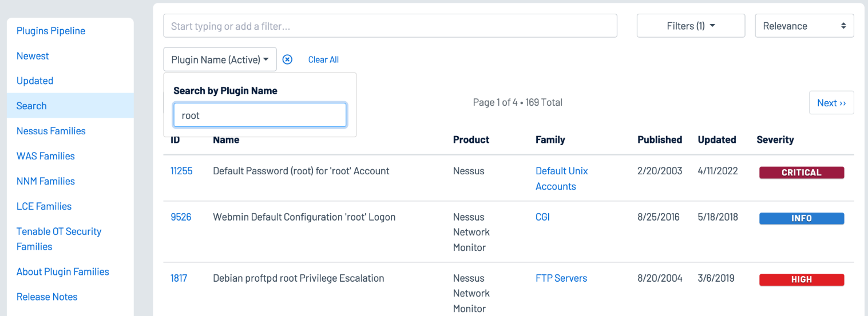
Task: Open the Updated plugins section
Action: [35, 81]
